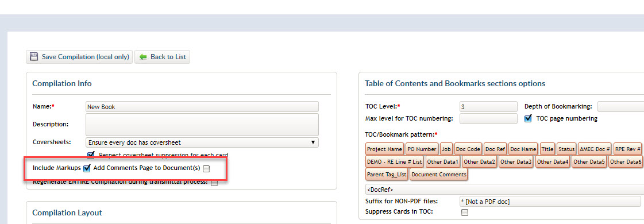Screen dimensions: 644x224
Task: Click the Description text area
Action: point(202,125)
